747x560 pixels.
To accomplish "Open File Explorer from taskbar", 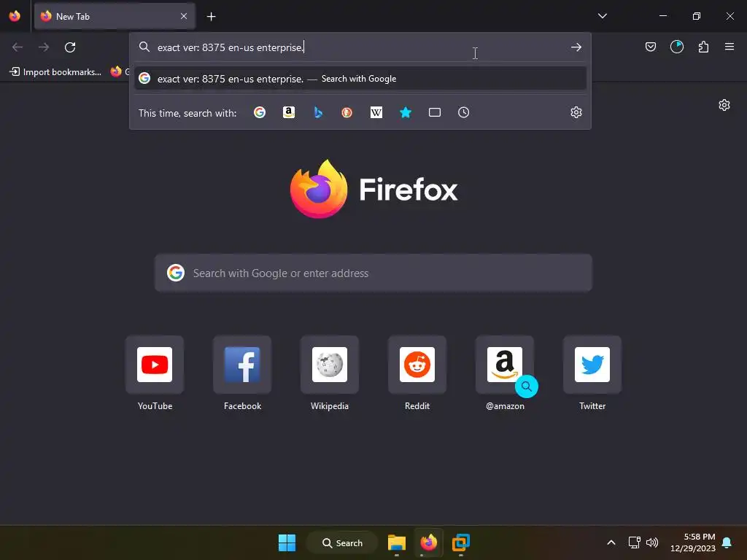I will coord(396,542).
